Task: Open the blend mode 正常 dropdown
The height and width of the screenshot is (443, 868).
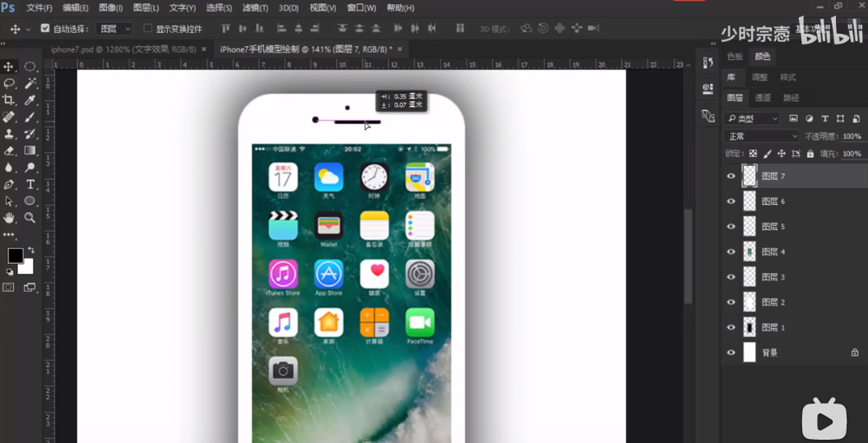Action: tap(762, 136)
